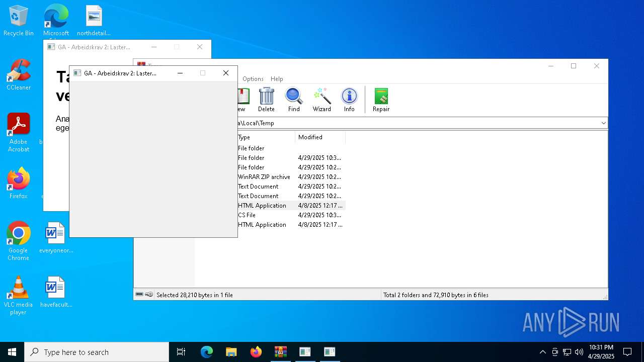This screenshot has height=362, width=644.
Task: Open Google Chrome desktop shortcut
Action: [x=19, y=241]
